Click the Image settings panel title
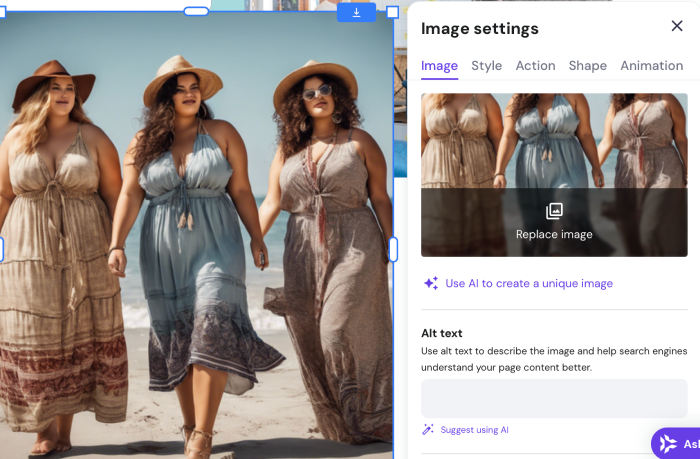This screenshot has height=459, width=700. (479, 29)
